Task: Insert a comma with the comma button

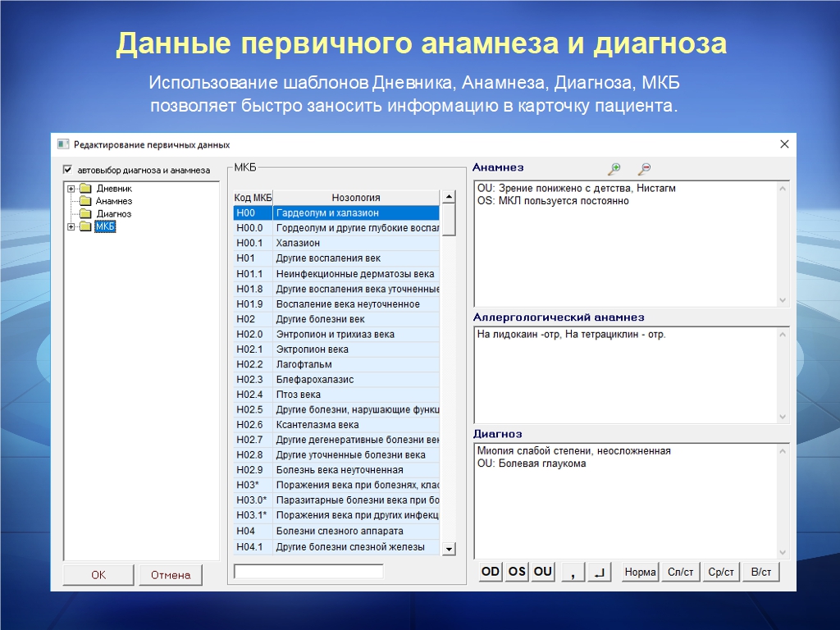Action: 571,572
